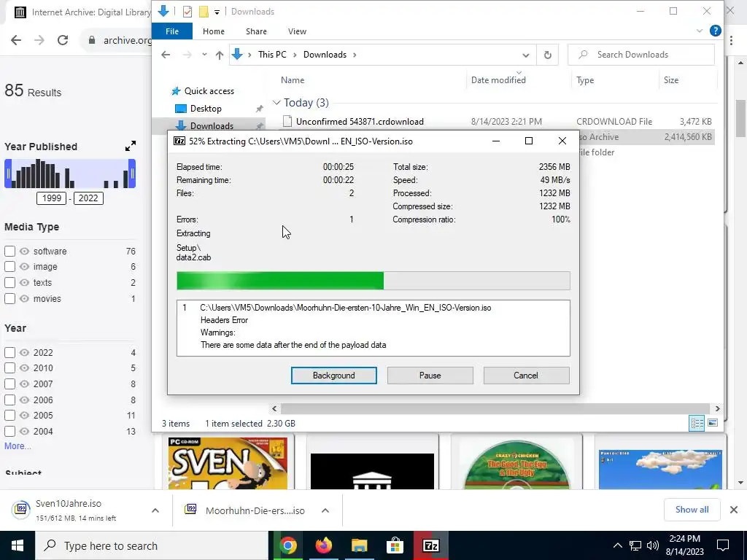Screen dimensions: 747x560
Task: Open the View ribbon tab
Action: (298, 31)
